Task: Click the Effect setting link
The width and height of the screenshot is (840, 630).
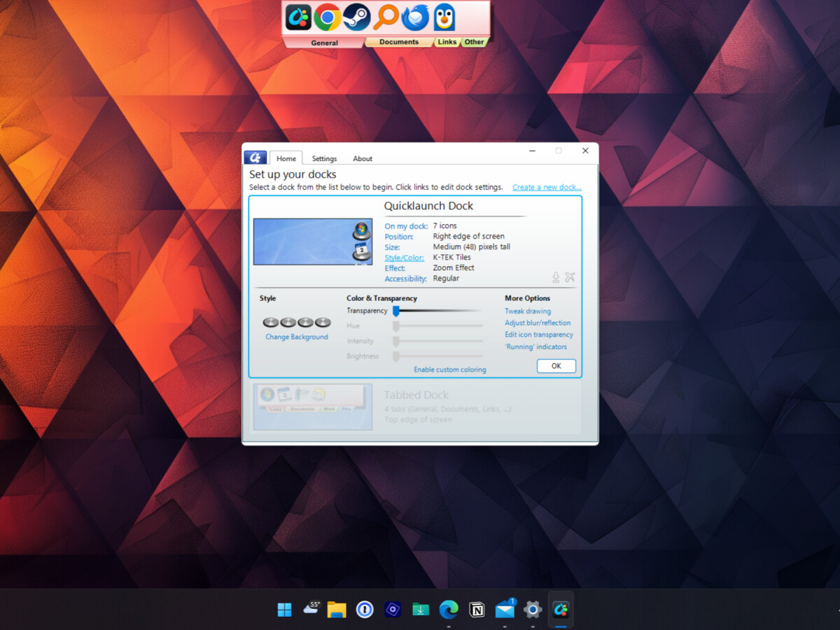Action: [x=395, y=268]
